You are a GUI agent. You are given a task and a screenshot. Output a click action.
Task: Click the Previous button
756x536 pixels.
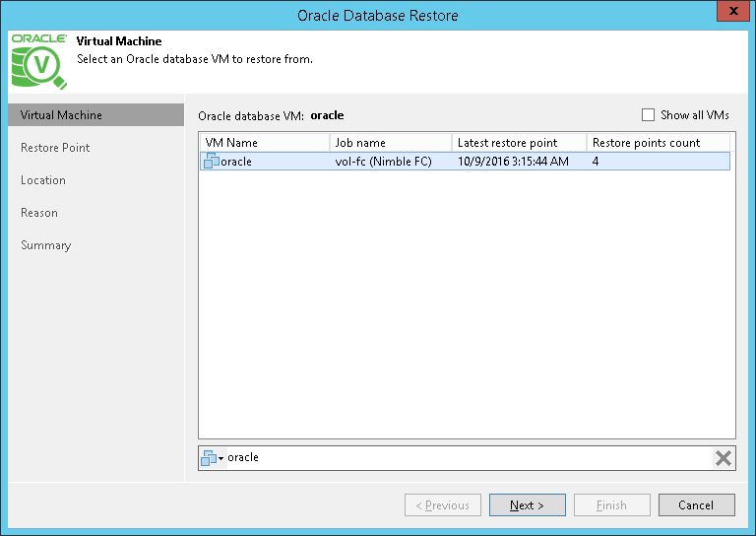point(443,505)
